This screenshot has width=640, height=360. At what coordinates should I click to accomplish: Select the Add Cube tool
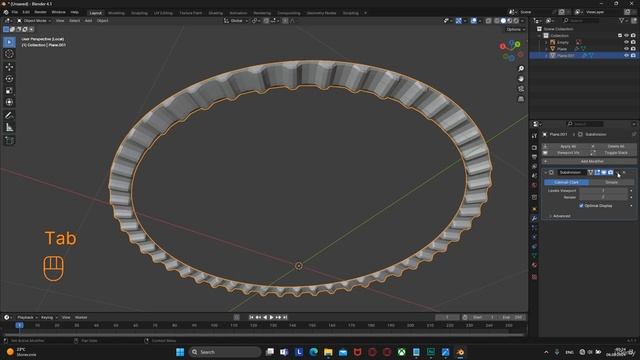coord(9,140)
